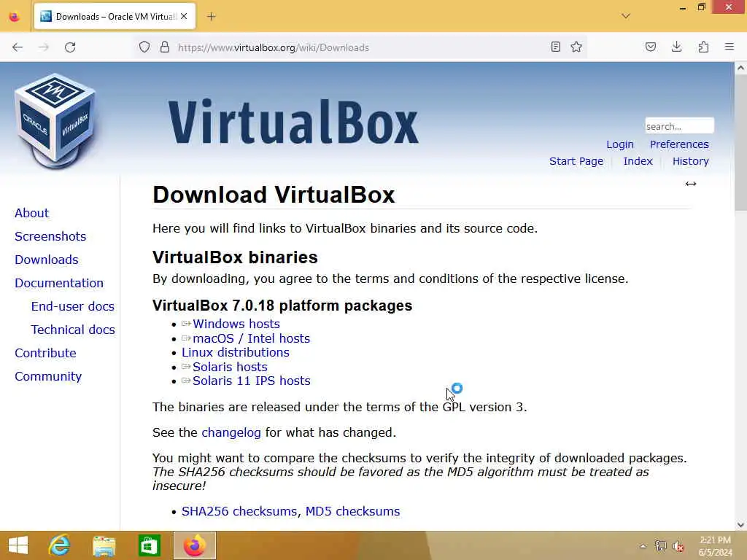Toggle Reader View icon in address bar
Image resolution: width=747 pixels, height=560 pixels.
pyautogui.click(x=555, y=47)
